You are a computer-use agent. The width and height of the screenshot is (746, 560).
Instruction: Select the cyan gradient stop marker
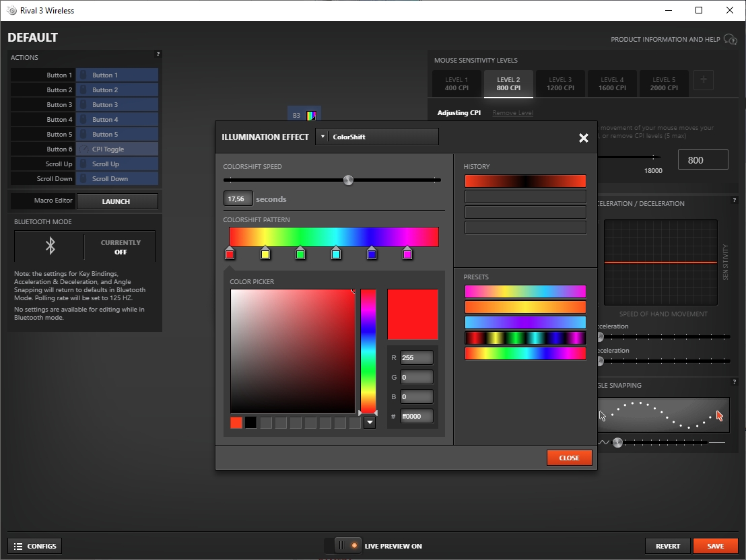[336, 253]
